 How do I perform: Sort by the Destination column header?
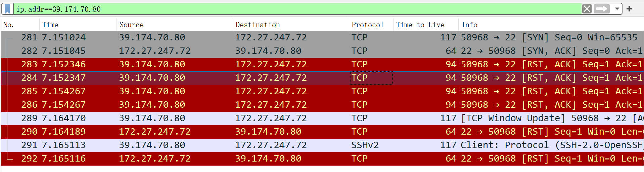pos(291,25)
